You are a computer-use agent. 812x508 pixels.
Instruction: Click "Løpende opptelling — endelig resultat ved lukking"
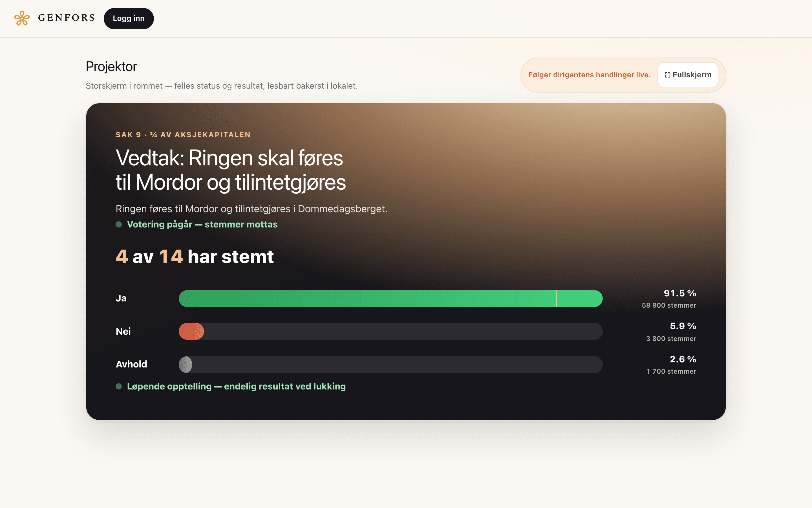(x=236, y=386)
